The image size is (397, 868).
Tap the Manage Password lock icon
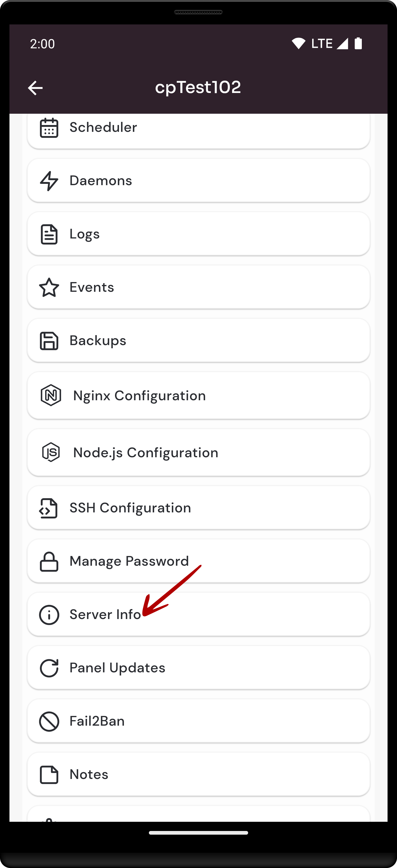49,561
